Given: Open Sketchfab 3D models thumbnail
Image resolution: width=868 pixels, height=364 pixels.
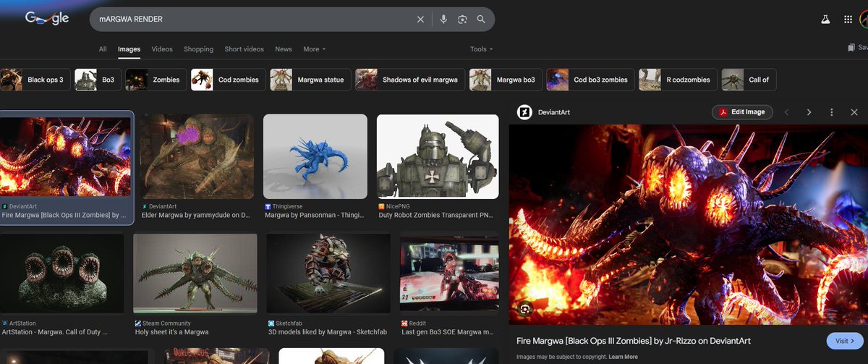Looking at the screenshot, I should click(x=328, y=274).
